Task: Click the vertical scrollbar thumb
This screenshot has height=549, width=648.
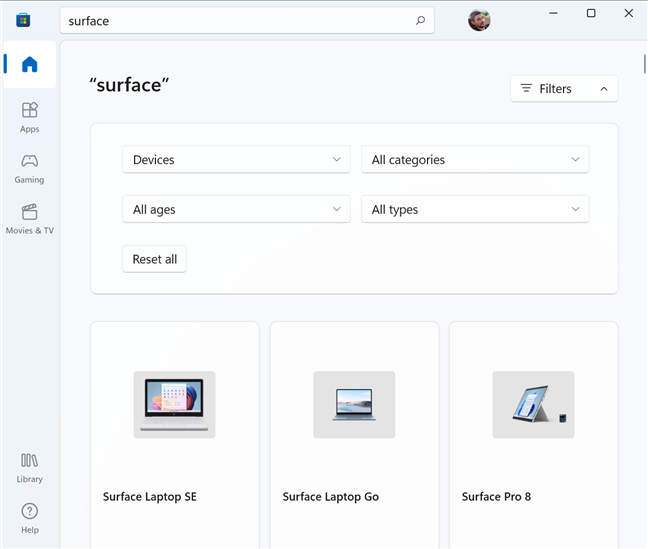Action: (x=644, y=64)
